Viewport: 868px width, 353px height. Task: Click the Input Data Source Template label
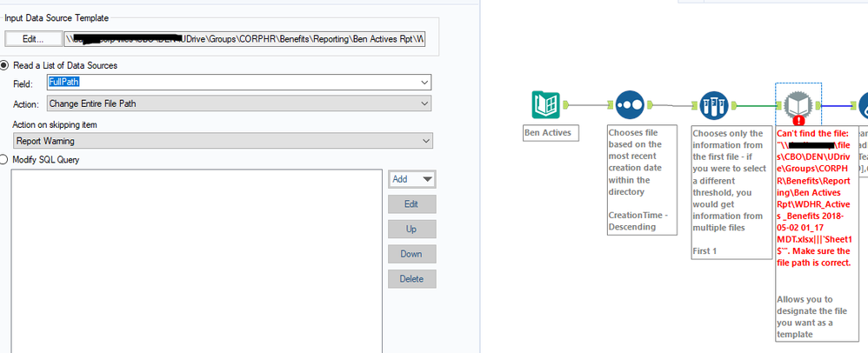click(x=57, y=18)
